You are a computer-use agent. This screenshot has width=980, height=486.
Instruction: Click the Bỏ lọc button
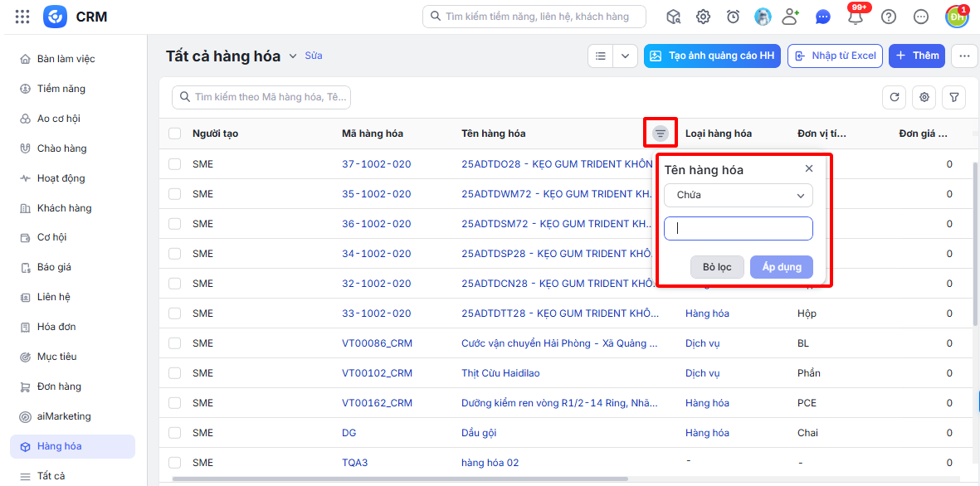[x=717, y=267]
